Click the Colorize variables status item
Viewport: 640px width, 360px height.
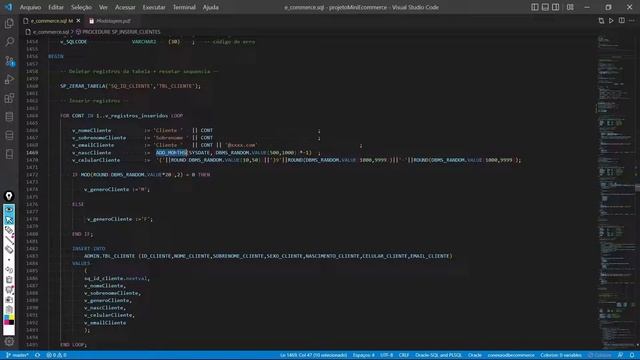(x=561, y=355)
